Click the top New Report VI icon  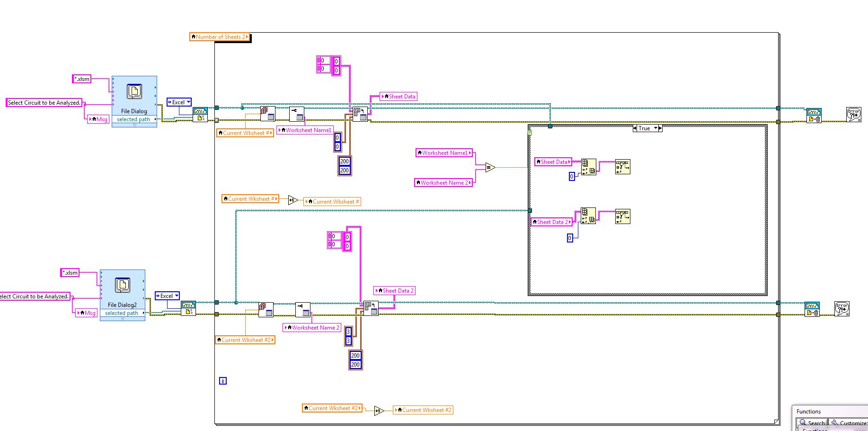pos(200,115)
